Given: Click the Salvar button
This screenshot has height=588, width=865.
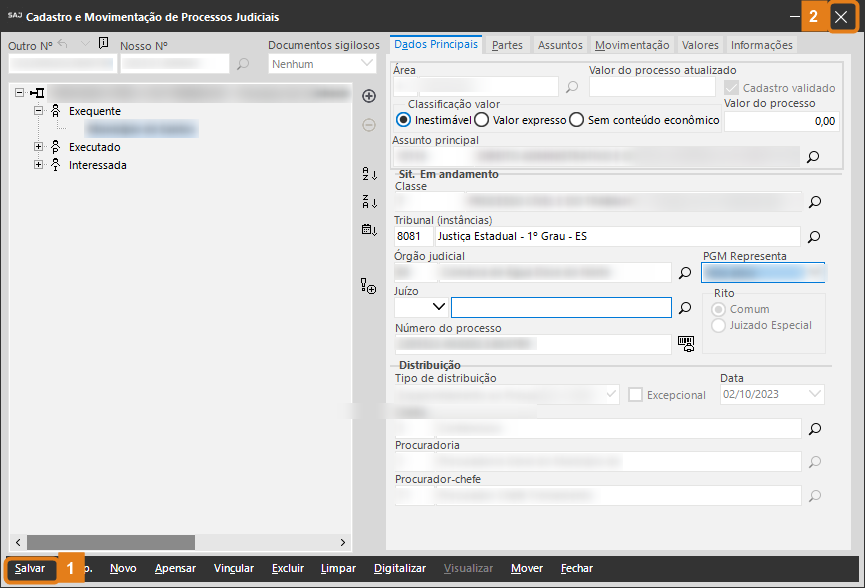Looking at the screenshot, I should (x=30, y=568).
